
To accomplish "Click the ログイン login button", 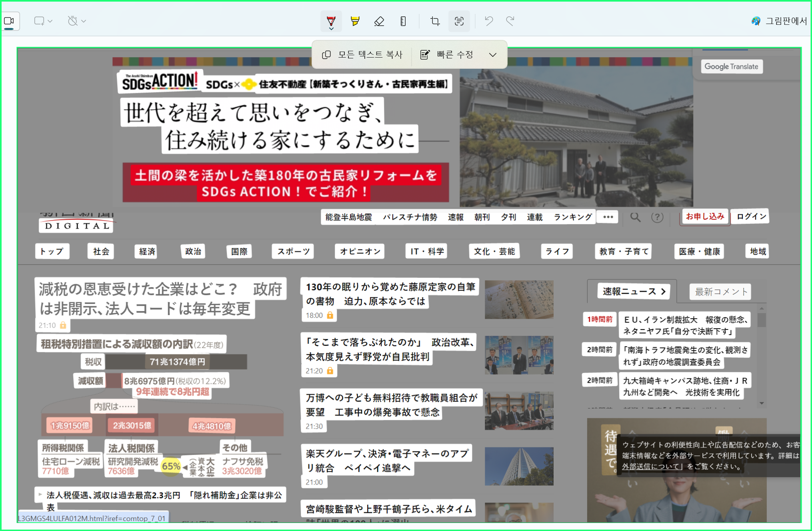I will point(751,216).
